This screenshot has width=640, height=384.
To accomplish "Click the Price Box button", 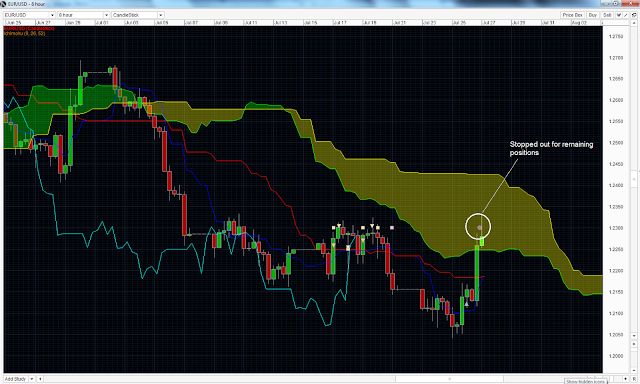I will pyautogui.click(x=572, y=15).
